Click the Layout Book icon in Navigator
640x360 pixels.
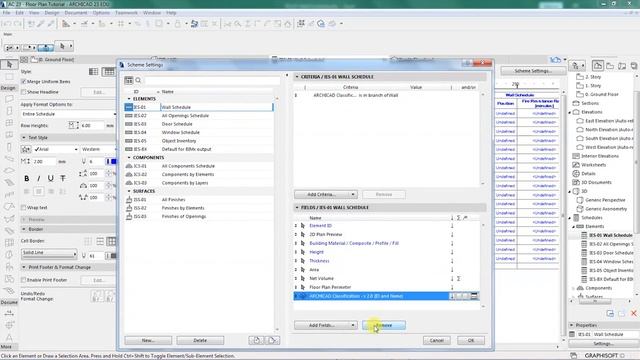[x=622, y=65]
